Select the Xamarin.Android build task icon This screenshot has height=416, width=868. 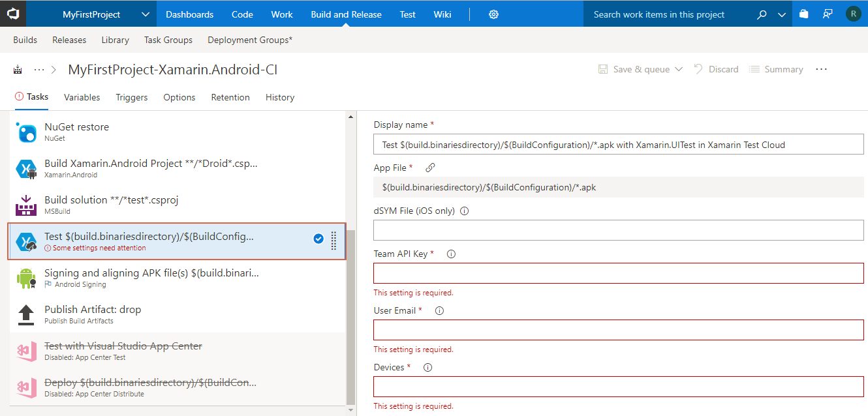point(26,169)
